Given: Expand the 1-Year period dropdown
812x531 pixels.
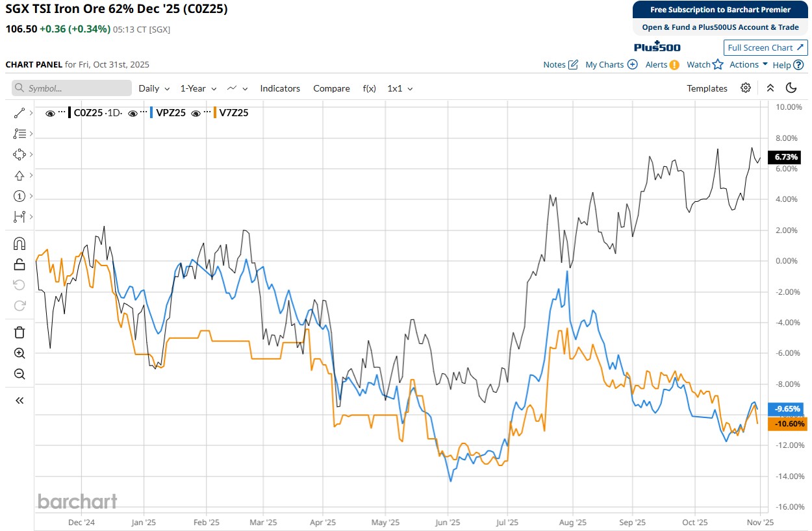Looking at the screenshot, I should click(197, 88).
